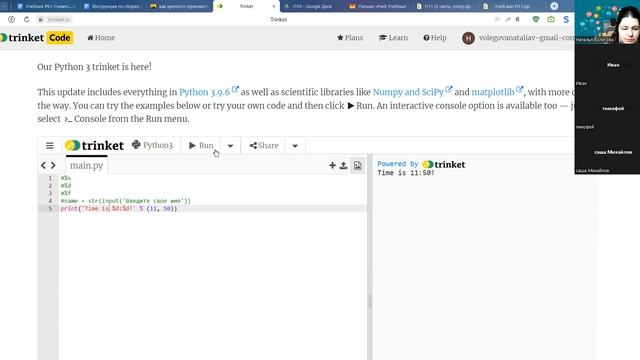This screenshot has height=360, width=640.
Task: Open the user account menu volegovanataliav
Action: click(x=526, y=38)
